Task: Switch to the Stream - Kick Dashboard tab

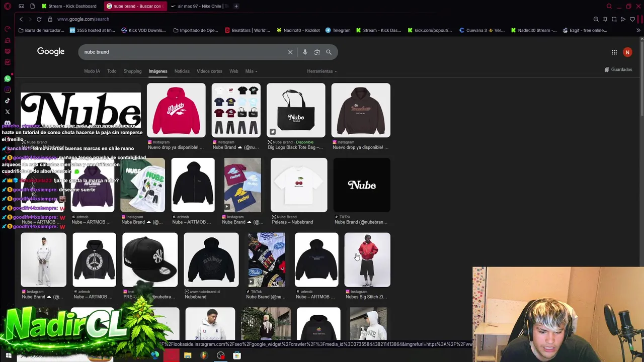Action: [x=69, y=6]
